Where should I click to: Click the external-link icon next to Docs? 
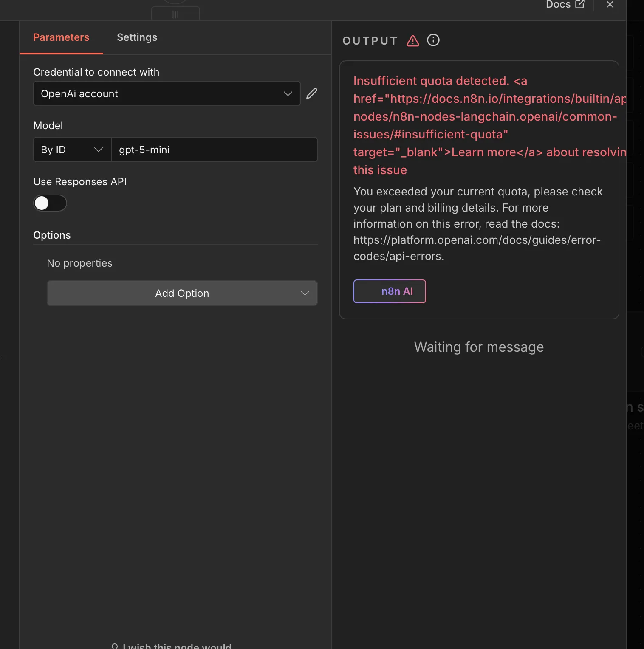(x=580, y=4)
